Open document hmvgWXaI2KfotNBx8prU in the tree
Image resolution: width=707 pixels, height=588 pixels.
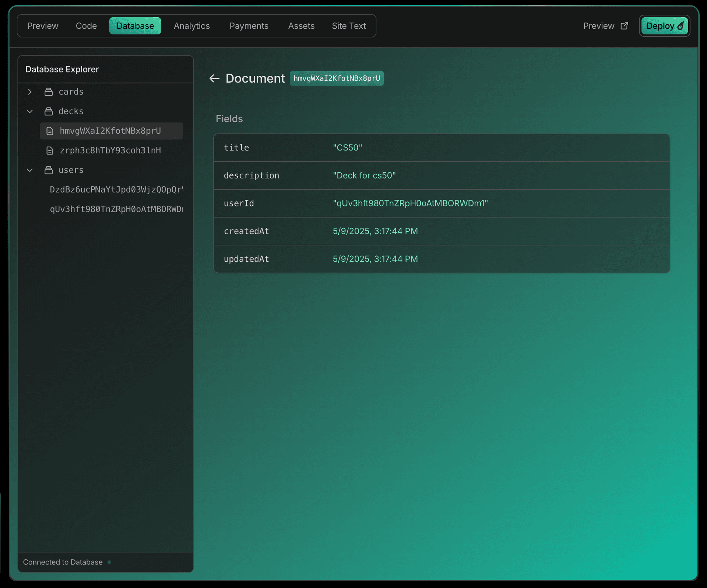point(112,131)
